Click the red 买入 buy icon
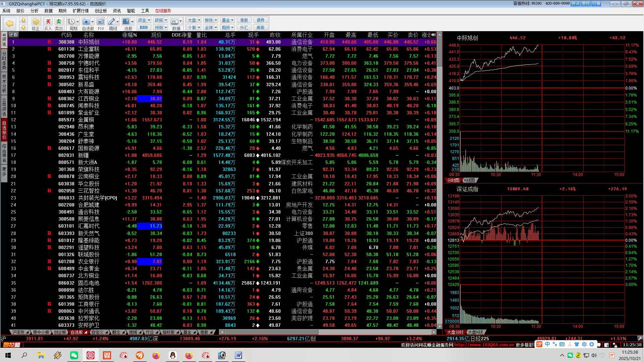 click(x=48, y=22)
